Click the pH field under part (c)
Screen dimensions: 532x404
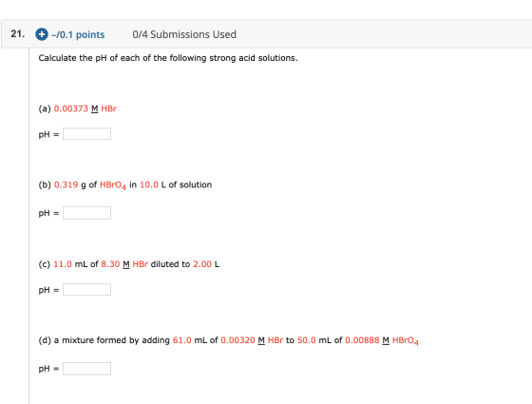[86, 290]
